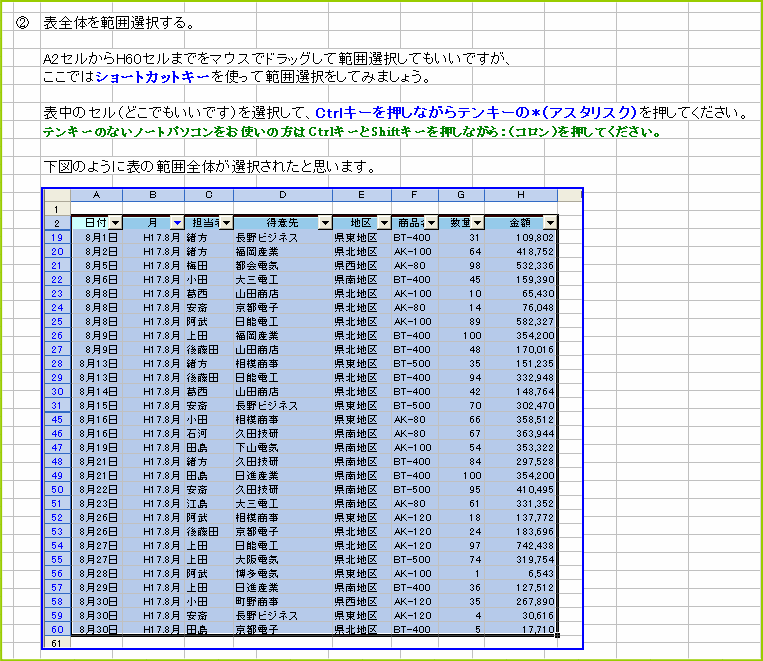Image resolution: width=763 pixels, height=661 pixels.
Task: Select row header 1
Action: point(57,209)
